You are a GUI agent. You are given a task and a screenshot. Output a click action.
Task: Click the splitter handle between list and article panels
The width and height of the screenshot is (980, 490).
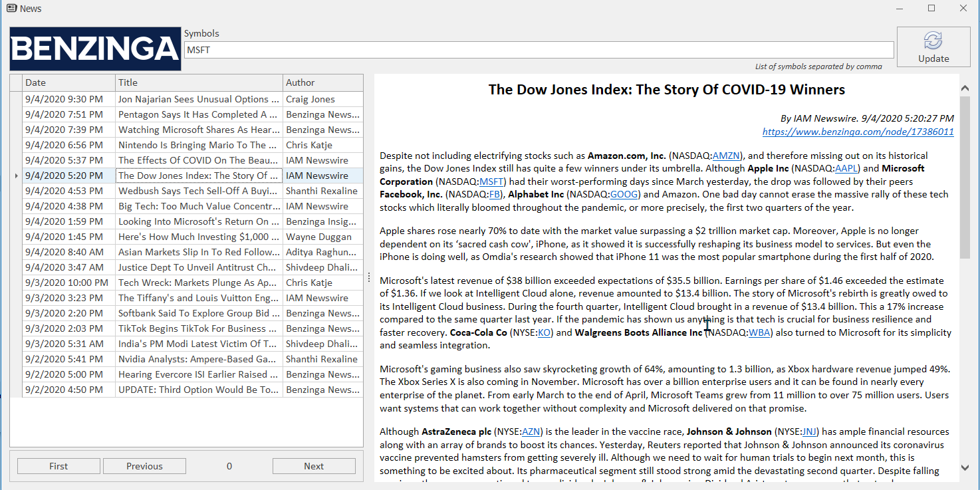pos(369,277)
